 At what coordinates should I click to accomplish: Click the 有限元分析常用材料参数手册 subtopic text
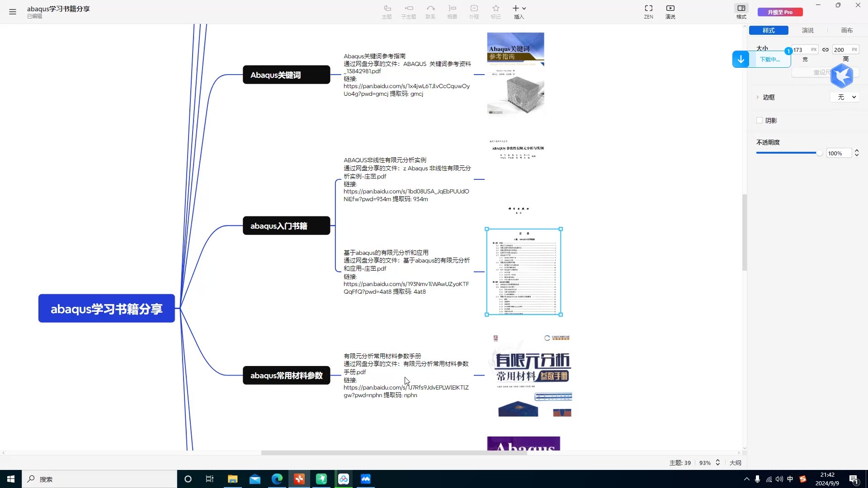pyautogui.click(x=407, y=375)
